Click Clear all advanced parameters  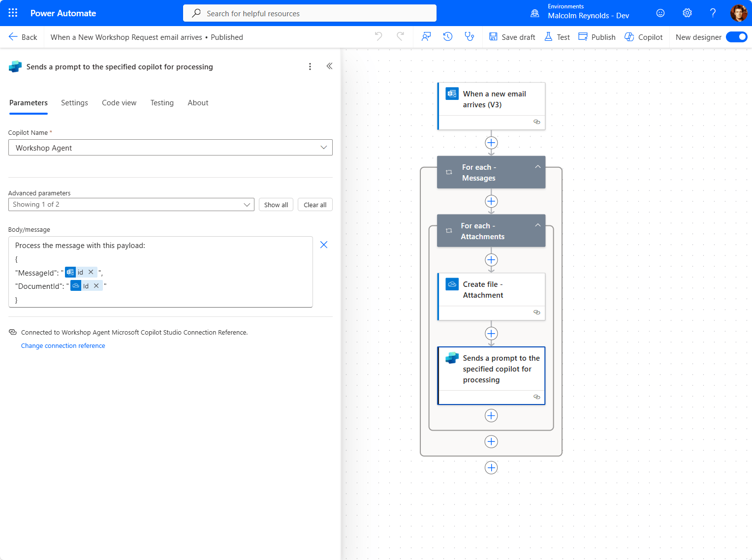pos(315,205)
